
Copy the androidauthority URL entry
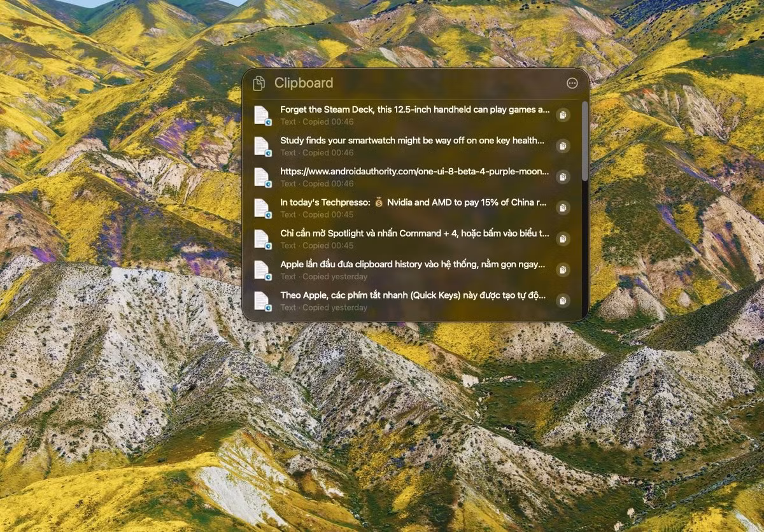tap(562, 177)
